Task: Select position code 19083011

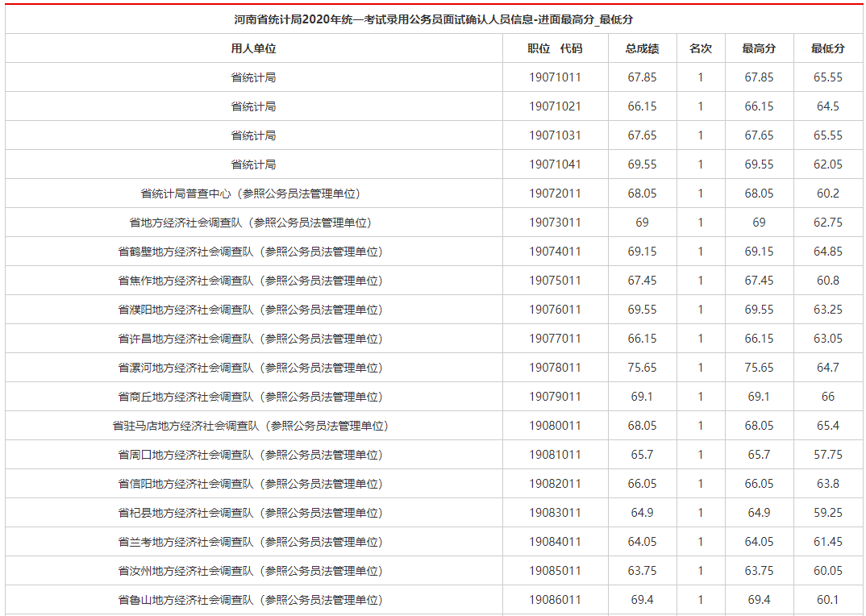Action: pyautogui.click(x=555, y=513)
